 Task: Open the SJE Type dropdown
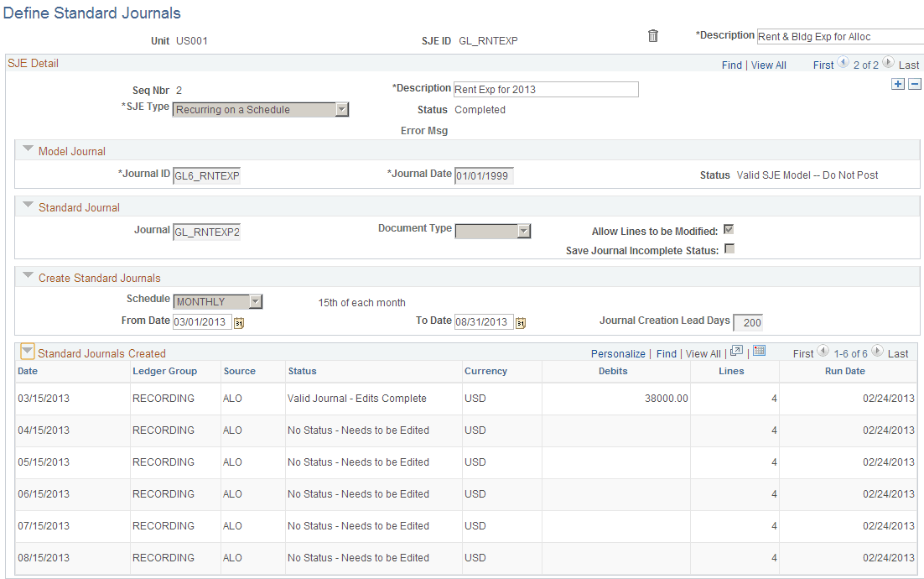[342, 109]
